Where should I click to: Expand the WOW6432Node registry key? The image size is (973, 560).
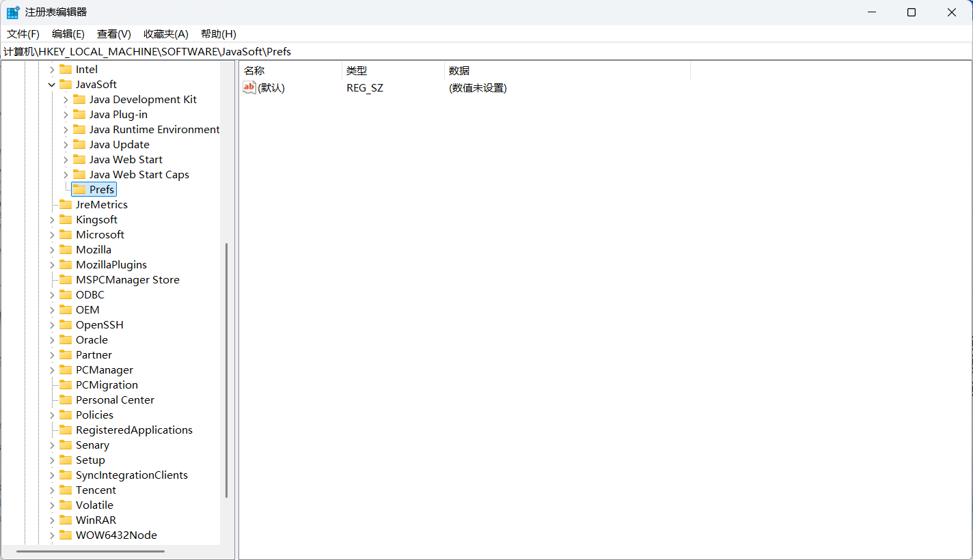52,535
